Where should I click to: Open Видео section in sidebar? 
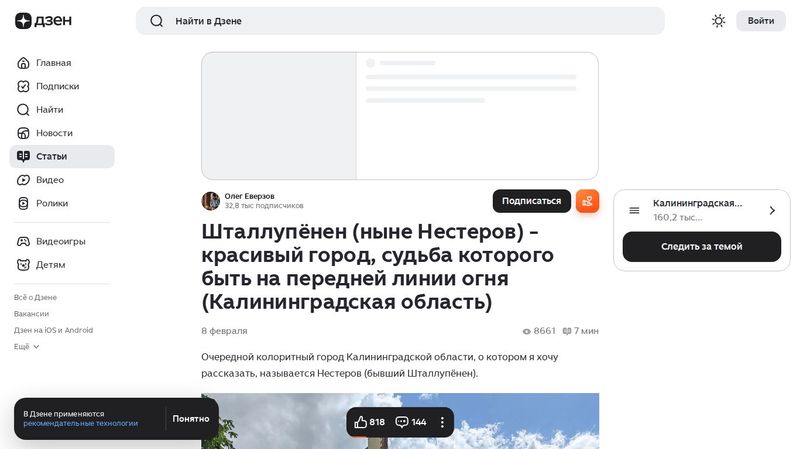(49, 180)
